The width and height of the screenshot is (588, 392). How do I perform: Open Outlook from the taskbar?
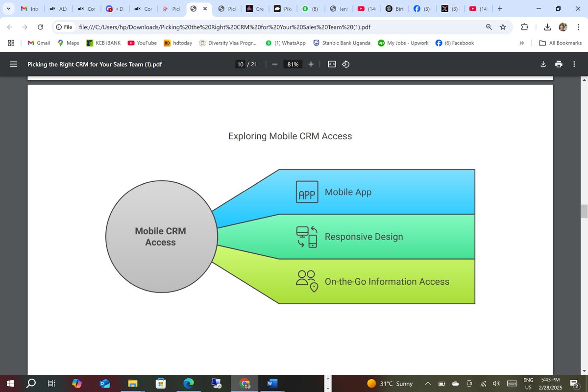[105, 383]
